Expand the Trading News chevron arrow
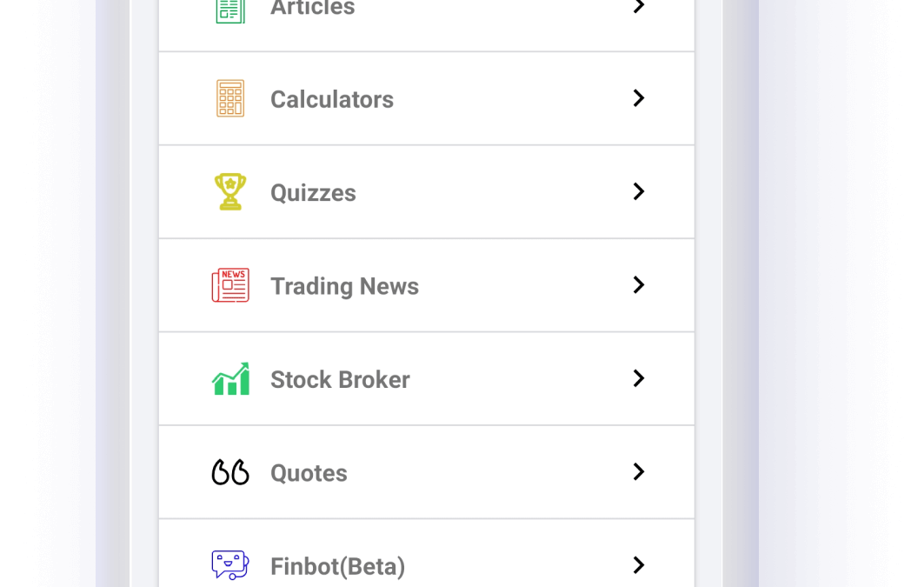The image size is (924, 587). (x=639, y=284)
